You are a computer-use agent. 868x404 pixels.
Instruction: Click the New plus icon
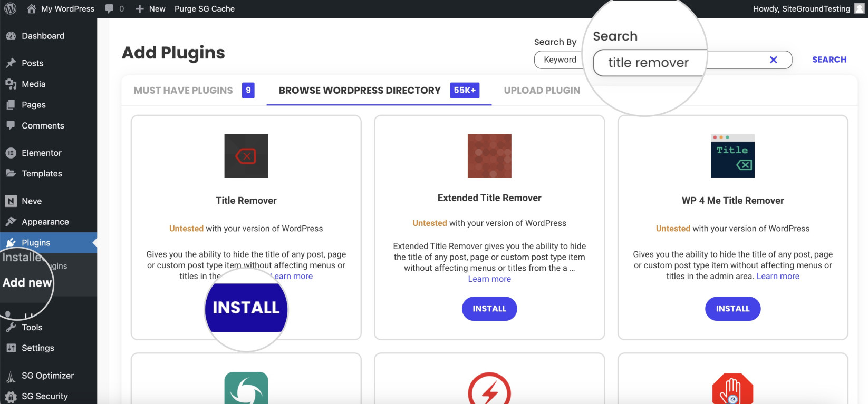tap(140, 9)
